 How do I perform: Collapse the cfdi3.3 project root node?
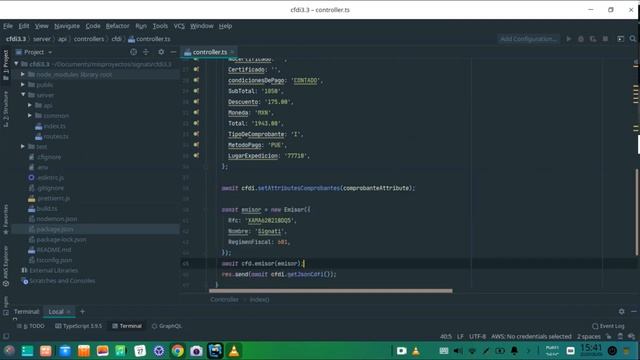tap(16, 64)
